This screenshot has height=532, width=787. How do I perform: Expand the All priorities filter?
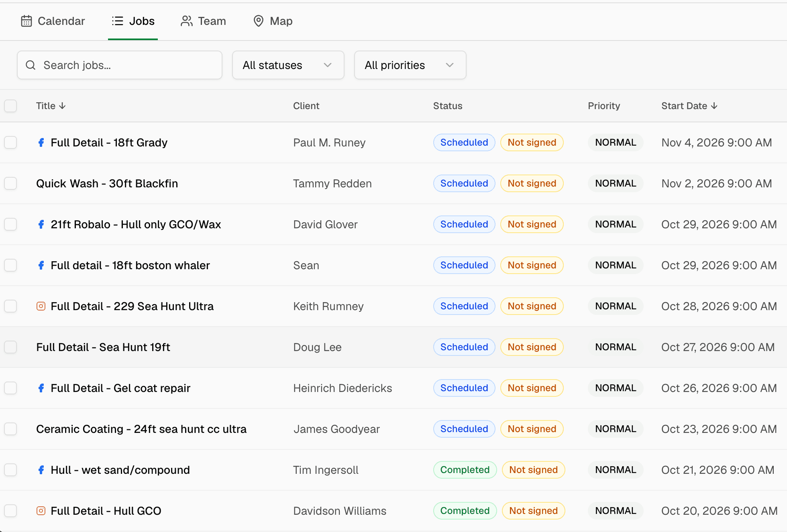coord(410,65)
